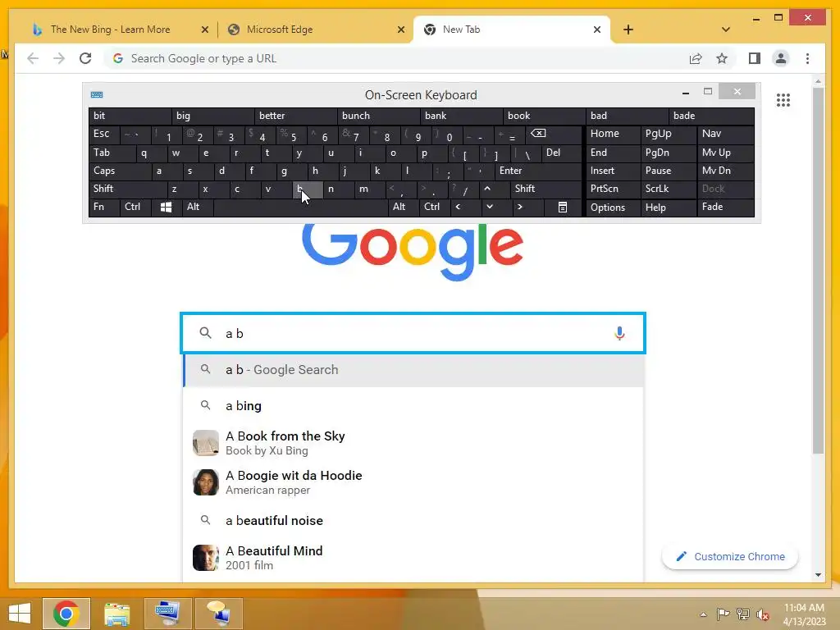This screenshot has width=840, height=630.
Task: Toggle the Insert key
Action: (613, 171)
